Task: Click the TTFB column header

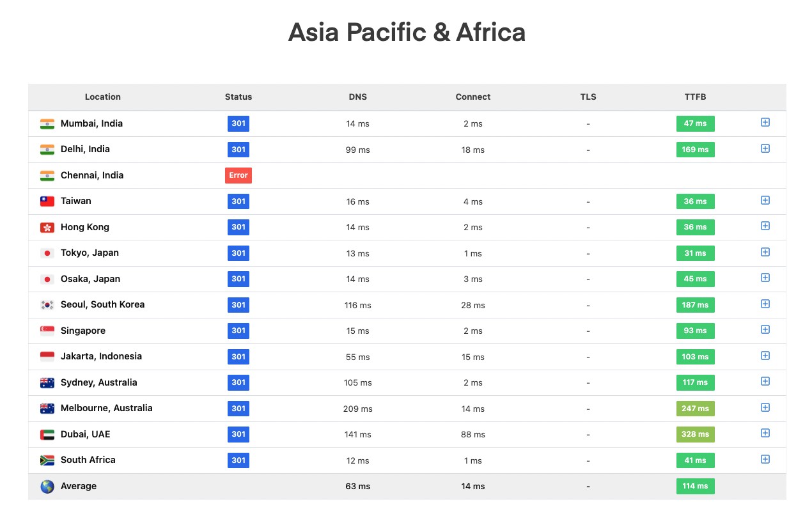Action: pyautogui.click(x=695, y=97)
